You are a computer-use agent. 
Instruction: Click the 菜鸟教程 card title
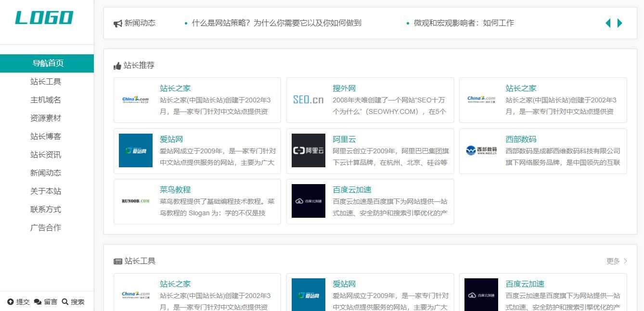[x=175, y=190]
